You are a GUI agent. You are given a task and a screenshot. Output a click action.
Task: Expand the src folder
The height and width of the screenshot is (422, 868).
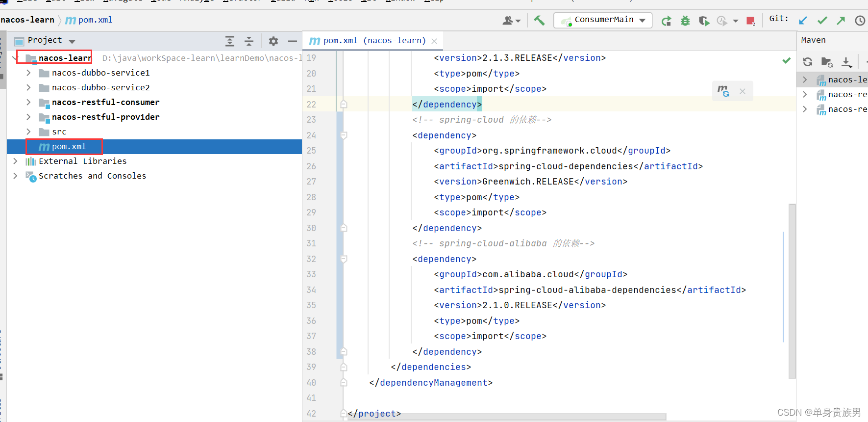pyautogui.click(x=28, y=132)
